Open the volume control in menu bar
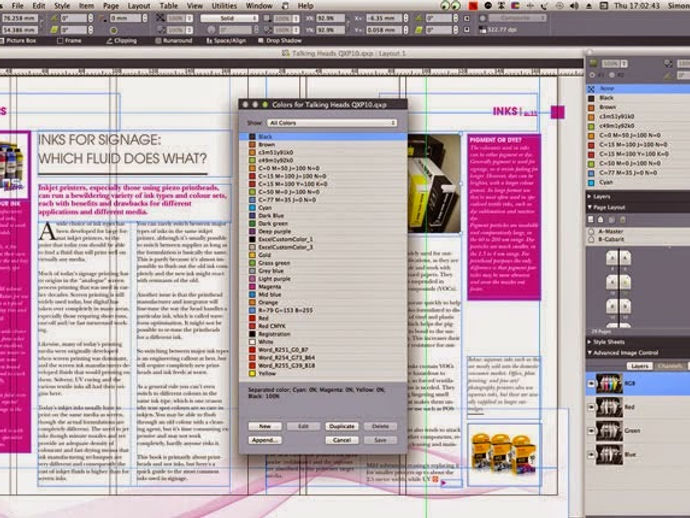The height and width of the screenshot is (518, 690). click(574, 6)
